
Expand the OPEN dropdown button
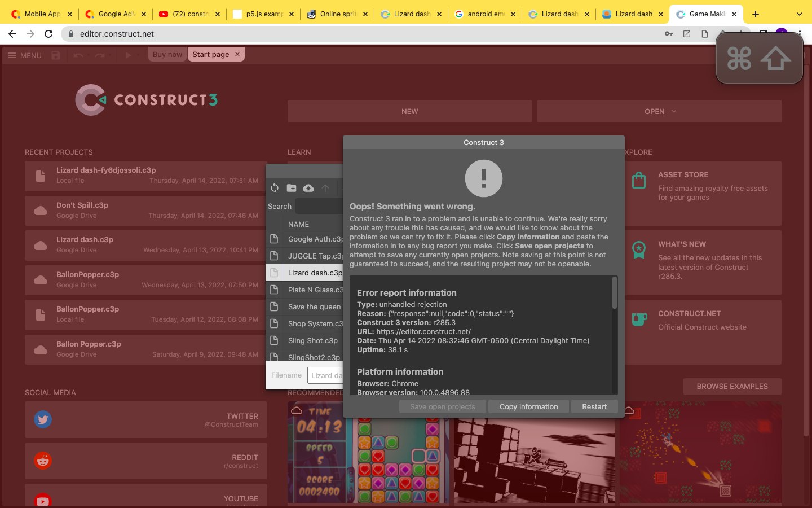(x=659, y=111)
